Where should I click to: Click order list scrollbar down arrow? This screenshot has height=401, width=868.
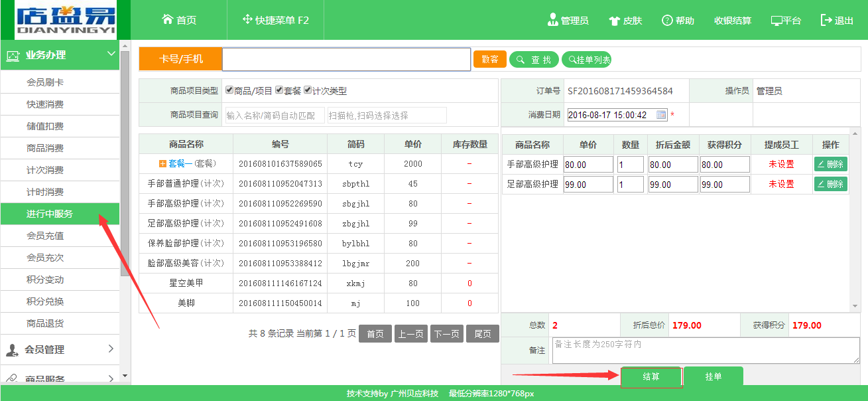click(854, 306)
